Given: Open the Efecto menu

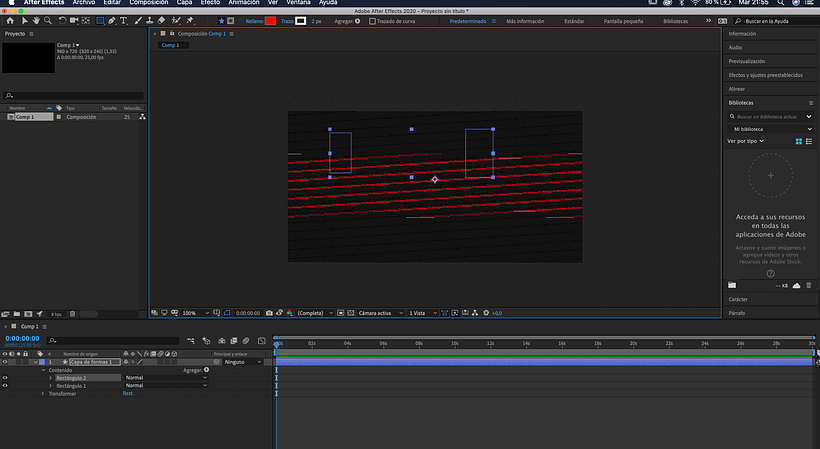Looking at the screenshot, I should click(x=210, y=3).
